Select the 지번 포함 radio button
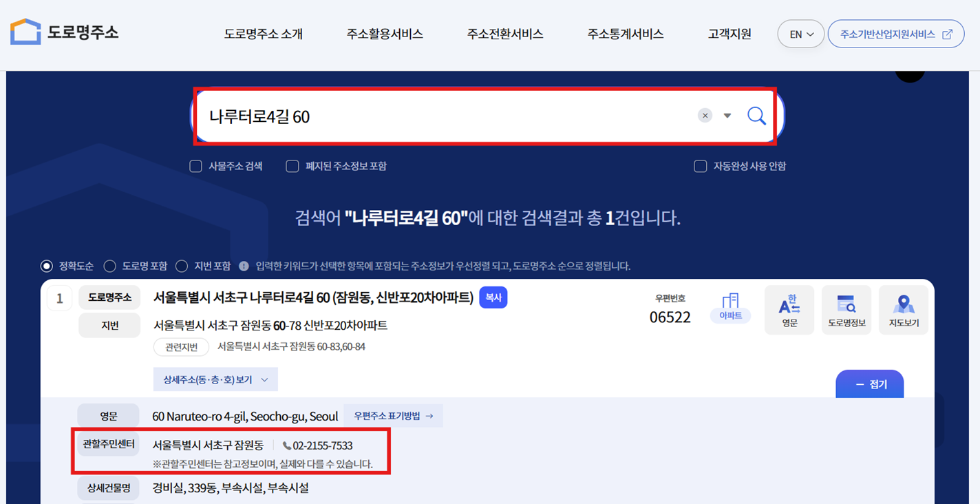 click(x=182, y=266)
